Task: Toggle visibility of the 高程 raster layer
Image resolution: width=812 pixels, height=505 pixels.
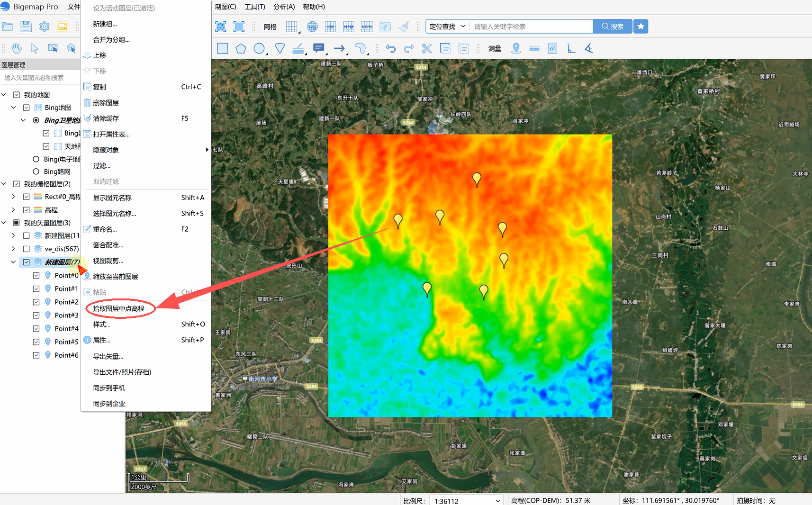Action: [x=27, y=210]
